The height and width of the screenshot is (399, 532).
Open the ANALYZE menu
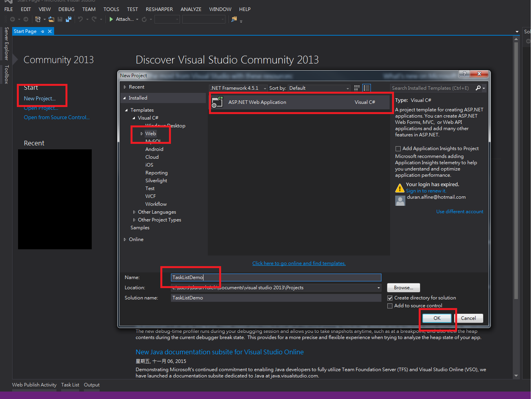(191, 9)
